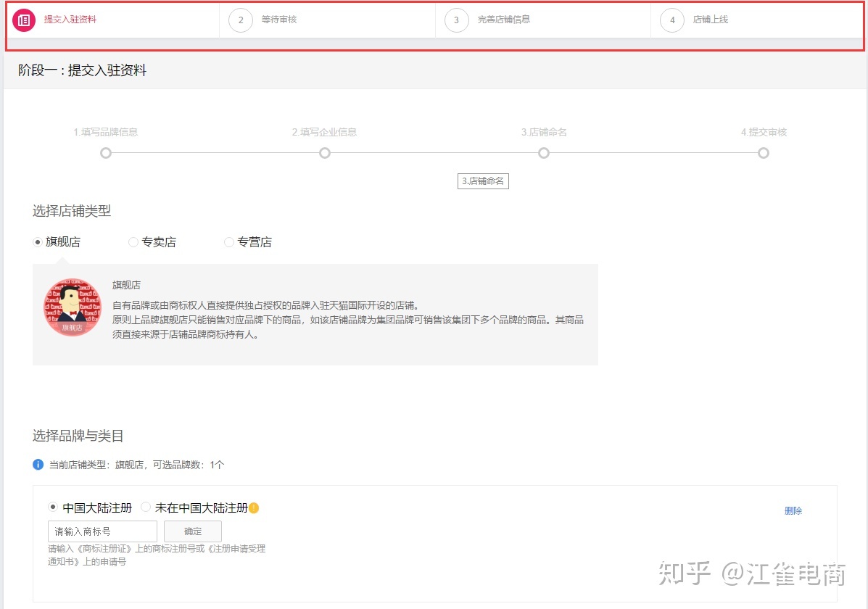Click the 删除 delete link
This screenshot has width=868, height=609.
tap(793, 511)
